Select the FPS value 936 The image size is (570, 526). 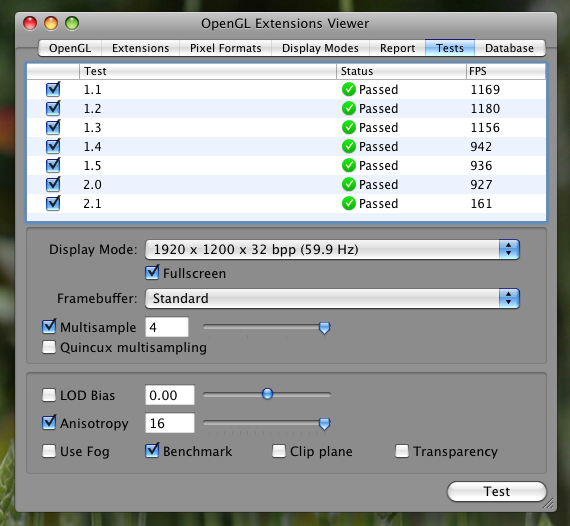(x=481, y=165)
